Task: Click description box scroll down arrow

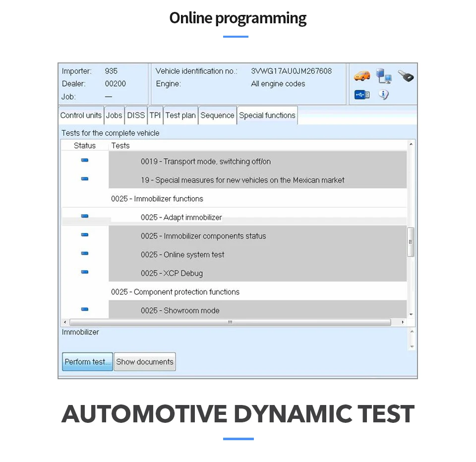Action: 412,346
